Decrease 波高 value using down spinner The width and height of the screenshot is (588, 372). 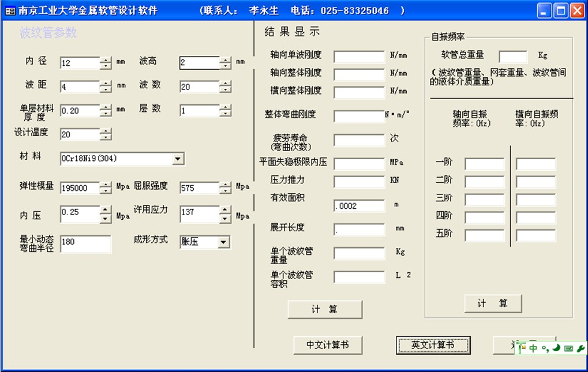tap(226, 66)
